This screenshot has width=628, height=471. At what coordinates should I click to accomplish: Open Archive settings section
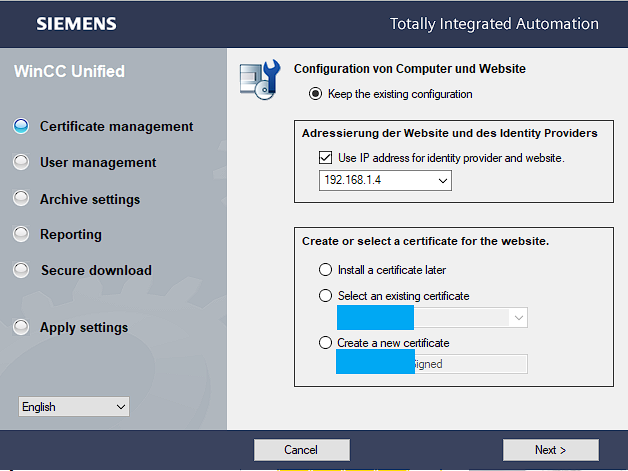(x=90, y=199)
